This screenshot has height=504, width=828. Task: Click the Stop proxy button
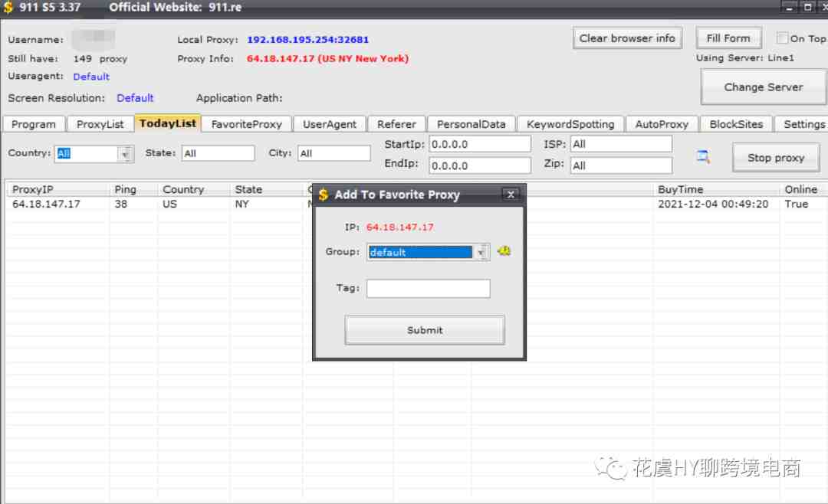(x=776, y=157)
